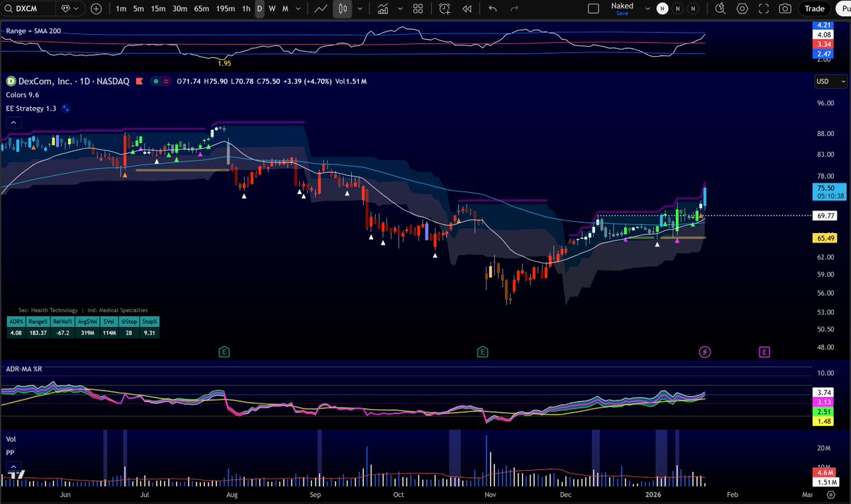851x504 pixels.
Task: Collapse the indicator legend with up chevron
Action: pyautogui.click(x=12, y=123)
